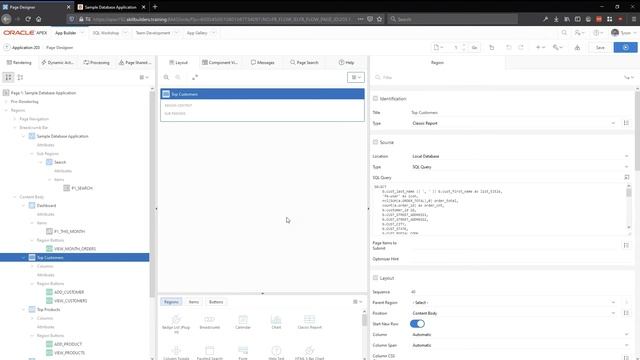Click the page number stepper arrows
Viewport: 640px width, 360px height.
[464, 47]
